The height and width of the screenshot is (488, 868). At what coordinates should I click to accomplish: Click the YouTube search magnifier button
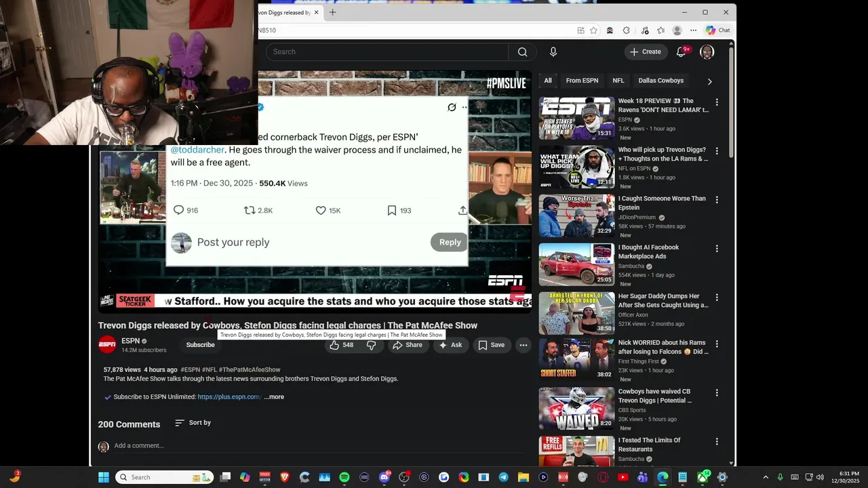pos(522,52)
